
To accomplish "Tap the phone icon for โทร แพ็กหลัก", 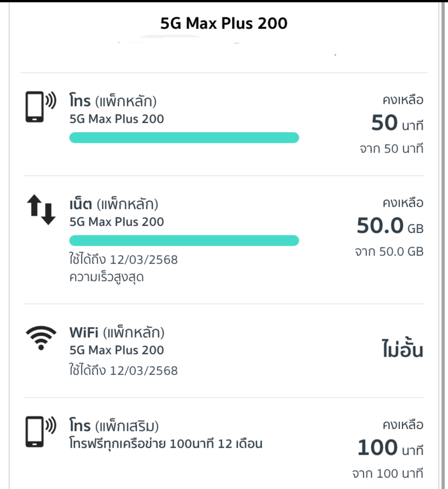I will click(41, 106).
